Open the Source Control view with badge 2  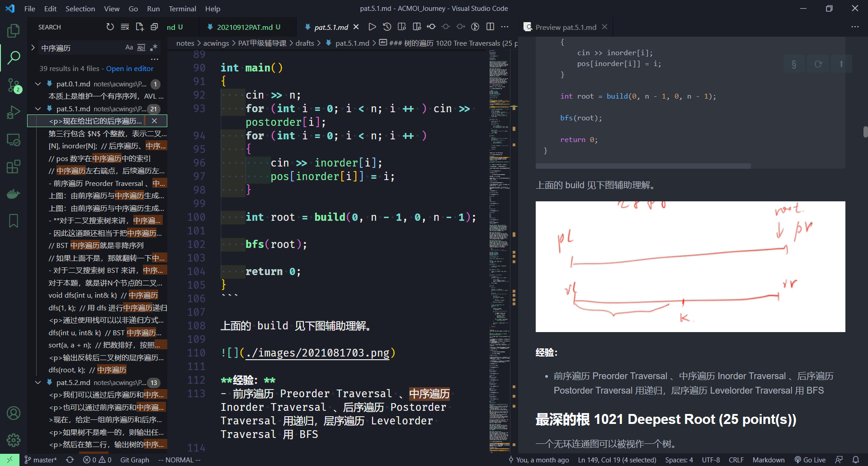click(14, 85)
